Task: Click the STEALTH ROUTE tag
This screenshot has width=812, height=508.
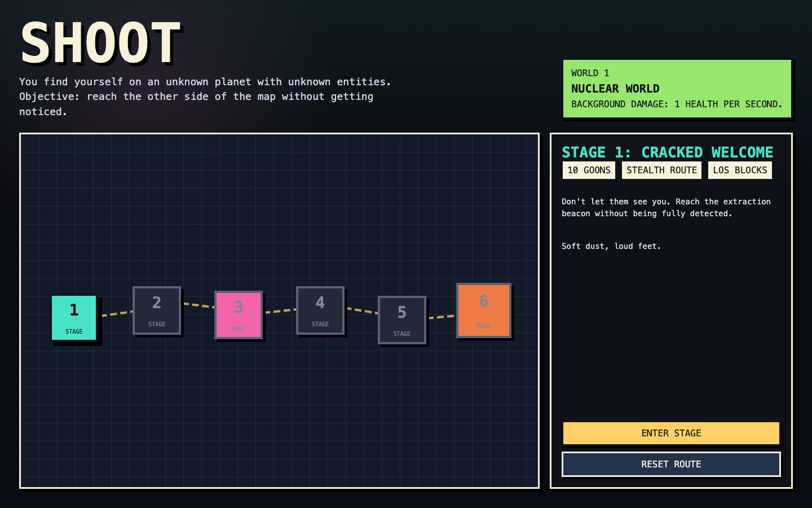Action: click(x=661, y=170)
